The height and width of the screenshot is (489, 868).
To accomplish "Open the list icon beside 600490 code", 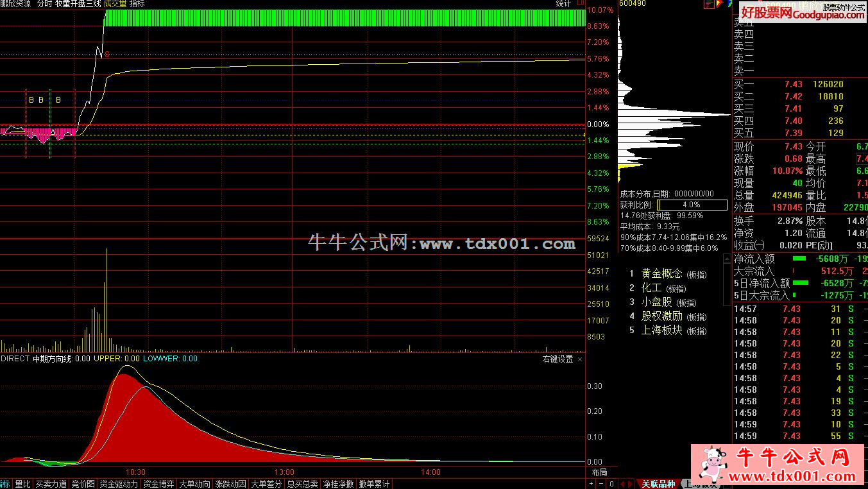I will [x=709, y=4].
